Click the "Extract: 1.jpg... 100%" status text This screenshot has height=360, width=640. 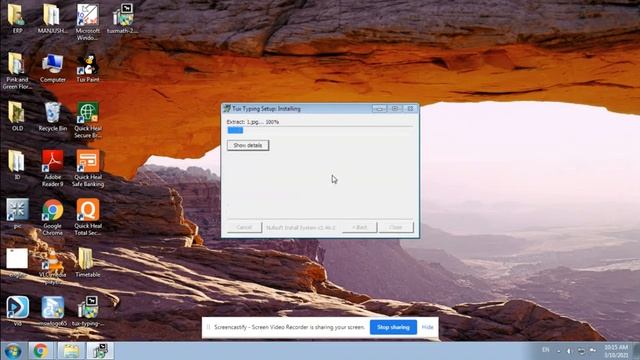[x=253, y=122]
